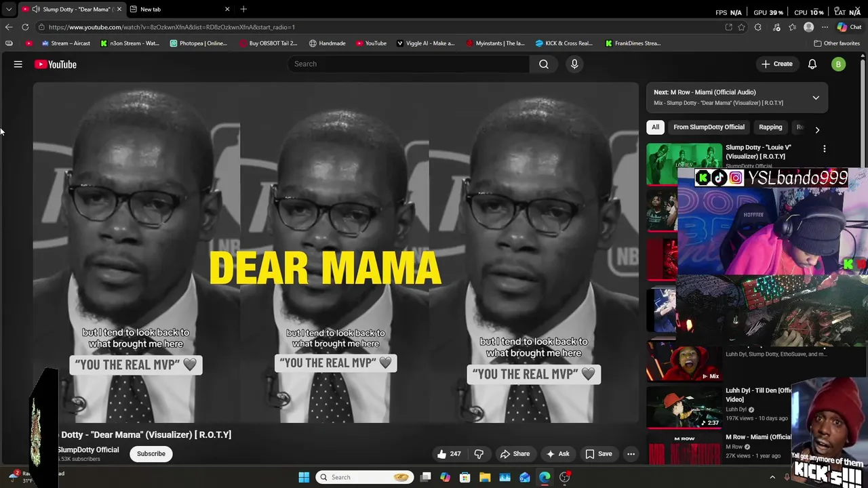
Task: Go back in the browser
Action: (9, 27)
